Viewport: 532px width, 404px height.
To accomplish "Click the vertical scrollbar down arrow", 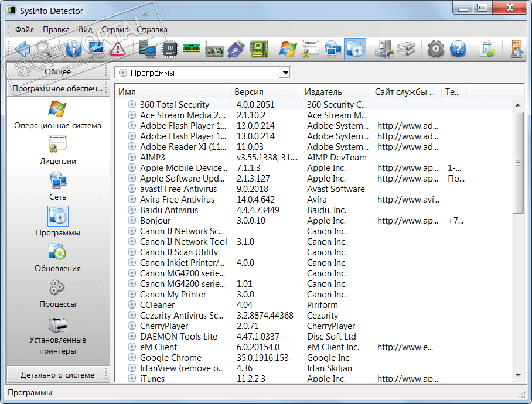I will pos(518,375).
